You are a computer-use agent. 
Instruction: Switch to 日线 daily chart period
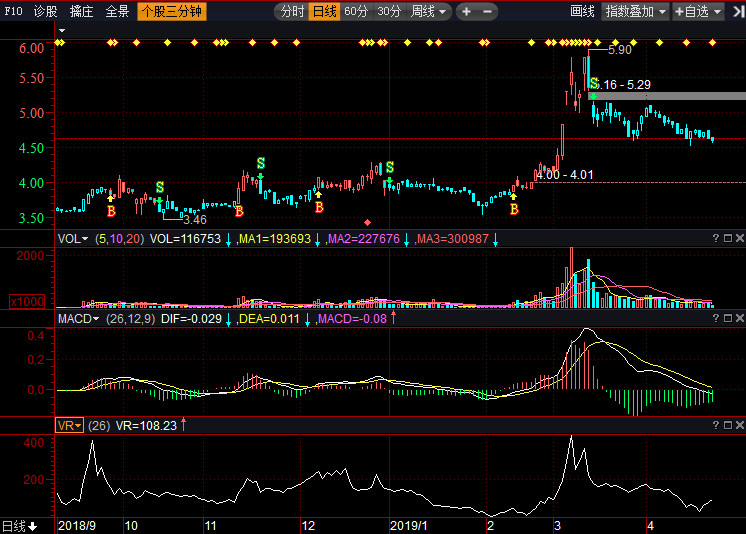point(324,12)
